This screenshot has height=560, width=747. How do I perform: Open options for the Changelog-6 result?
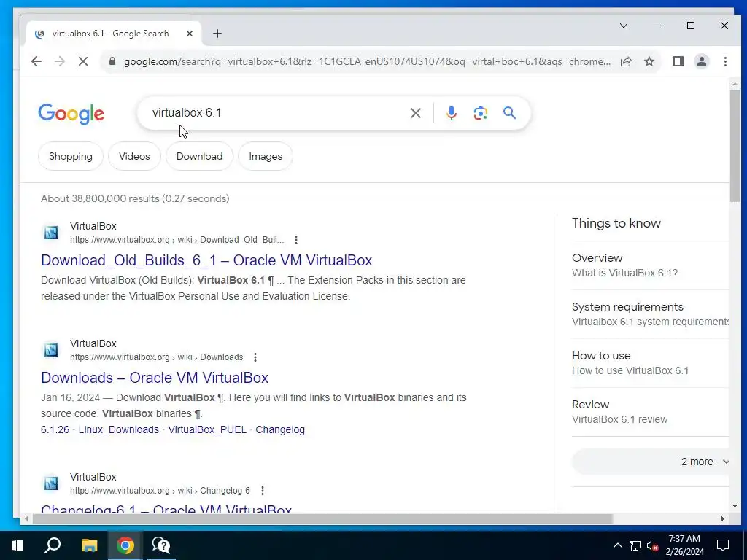point(262,491)
